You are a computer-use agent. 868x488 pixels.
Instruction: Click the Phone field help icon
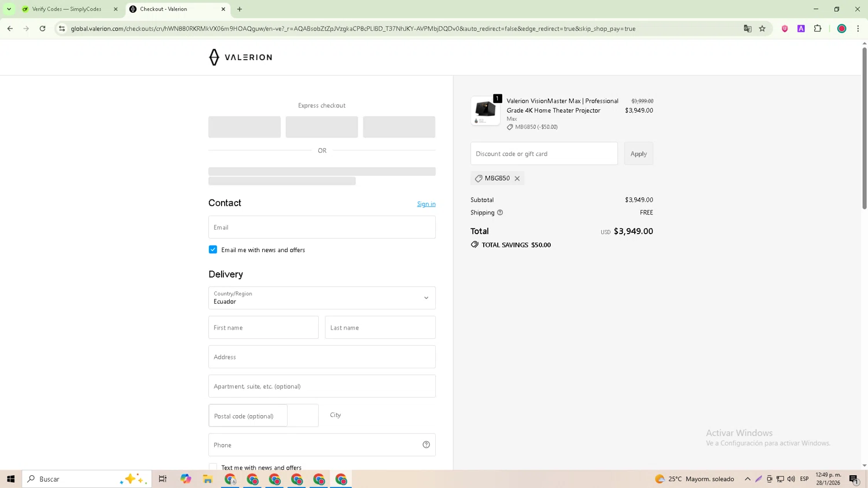click(x=426, y=445)
